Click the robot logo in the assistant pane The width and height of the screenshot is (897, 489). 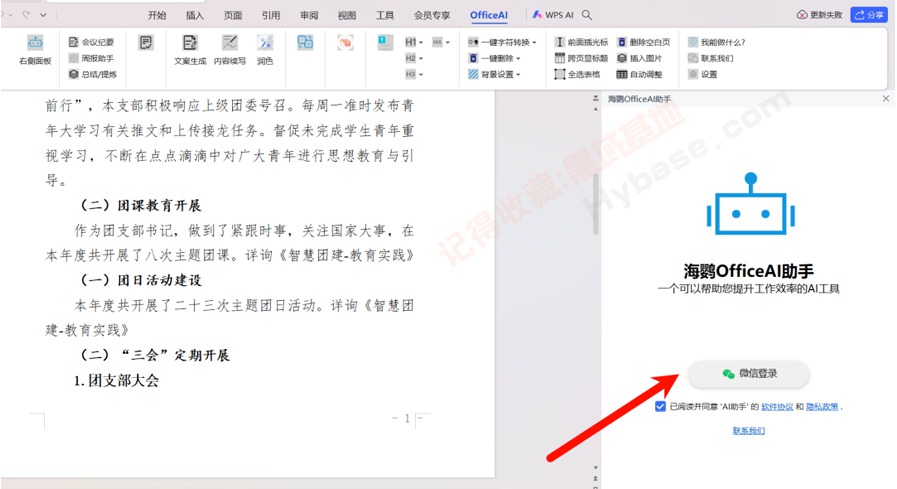751,204
